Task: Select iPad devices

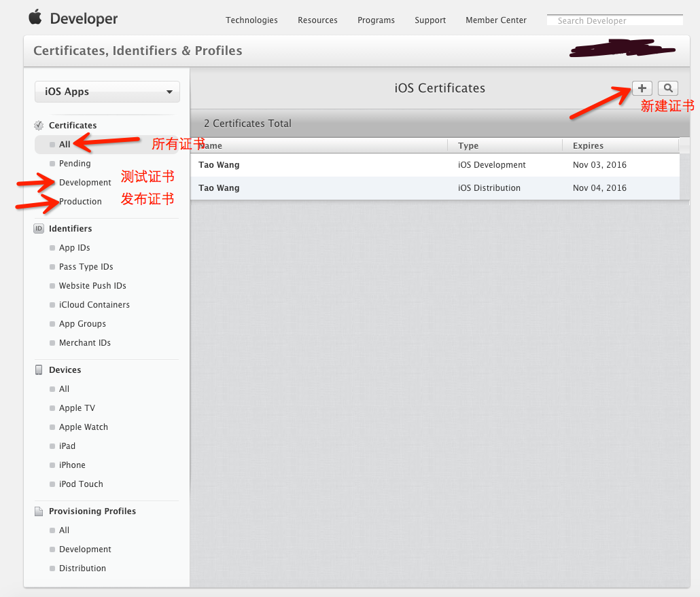Action: [x=67, y=446]
